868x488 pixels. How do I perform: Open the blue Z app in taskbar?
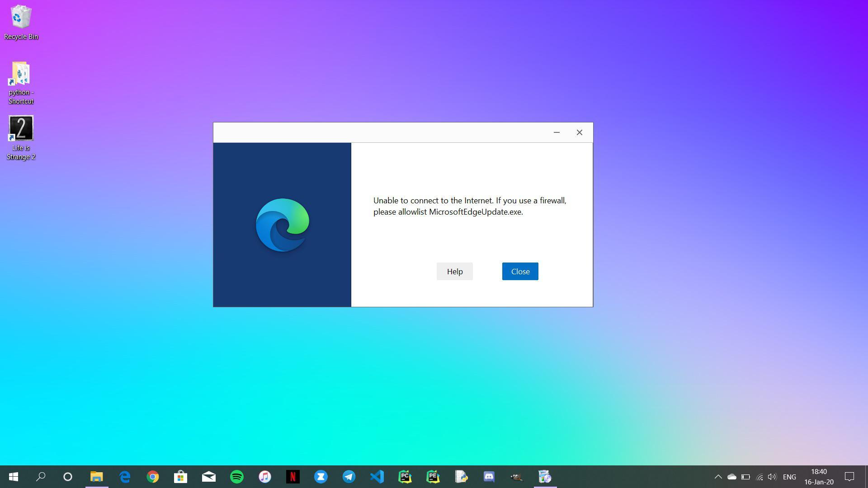[321, 477]
